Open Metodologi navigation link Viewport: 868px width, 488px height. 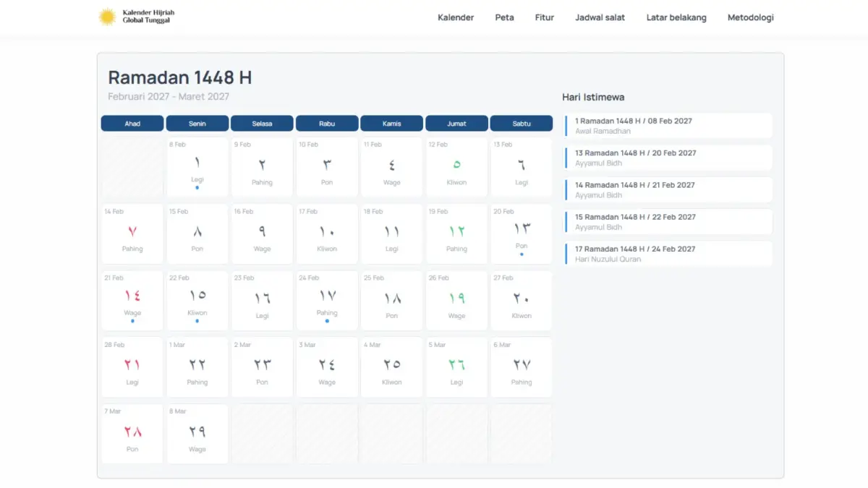click(751, 17)
